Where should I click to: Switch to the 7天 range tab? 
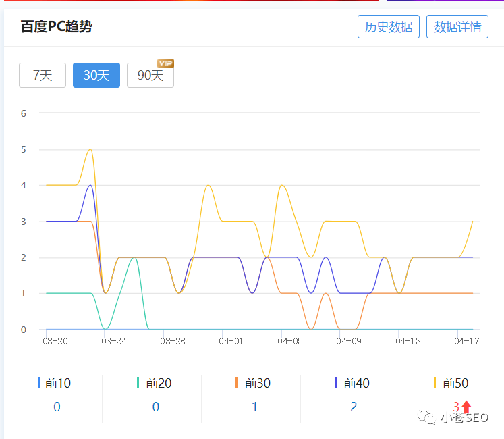click(x=43, y=76)
